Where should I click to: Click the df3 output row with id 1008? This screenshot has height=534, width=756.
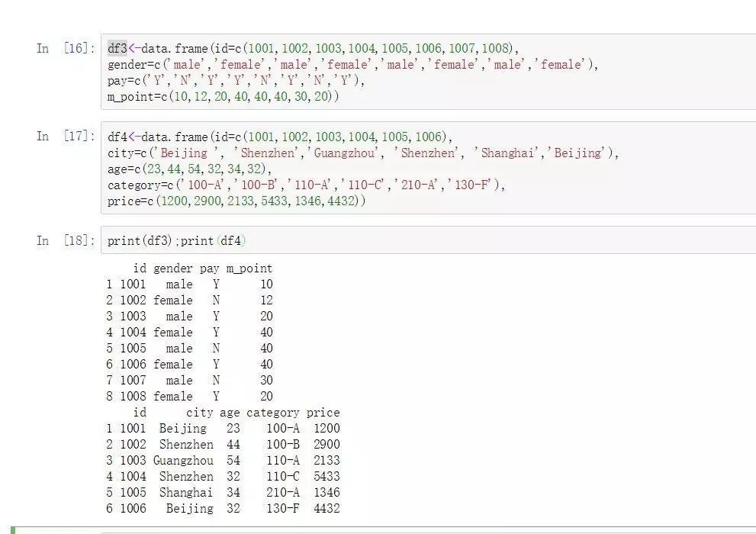(x=189, y=396)
